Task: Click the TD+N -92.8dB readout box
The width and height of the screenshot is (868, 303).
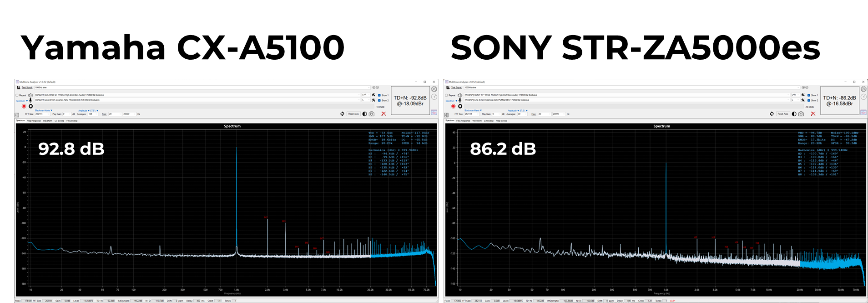Action: [x=410, y=101]
